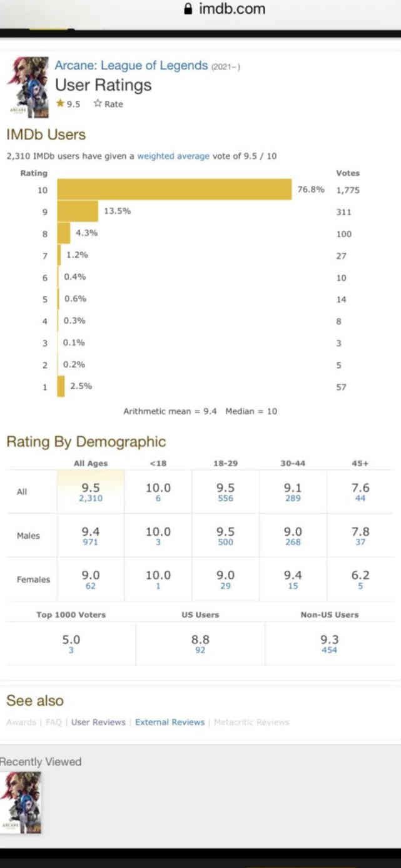Click the Rate star icon
The height and width of the screenshot is (868, 401).
coord(98,104)
